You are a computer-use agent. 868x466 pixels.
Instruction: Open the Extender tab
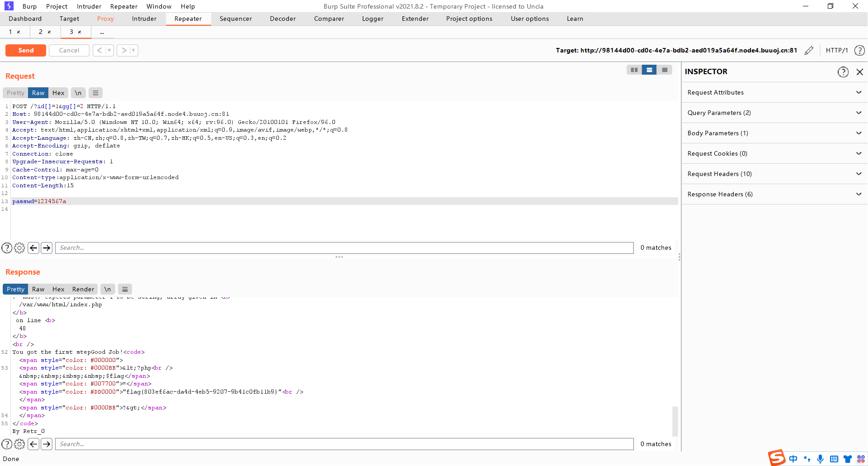[x=415, y=19]
